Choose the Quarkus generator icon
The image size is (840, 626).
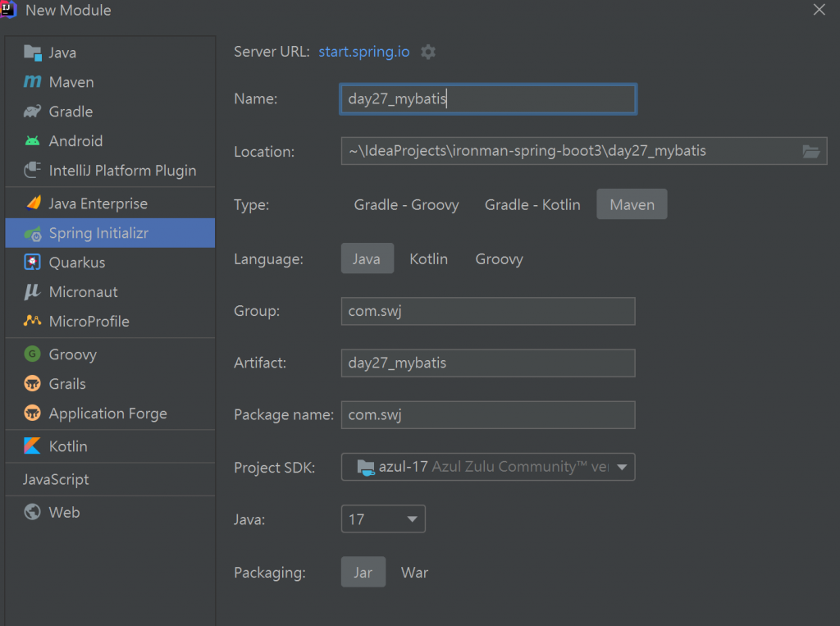(33, 263)
